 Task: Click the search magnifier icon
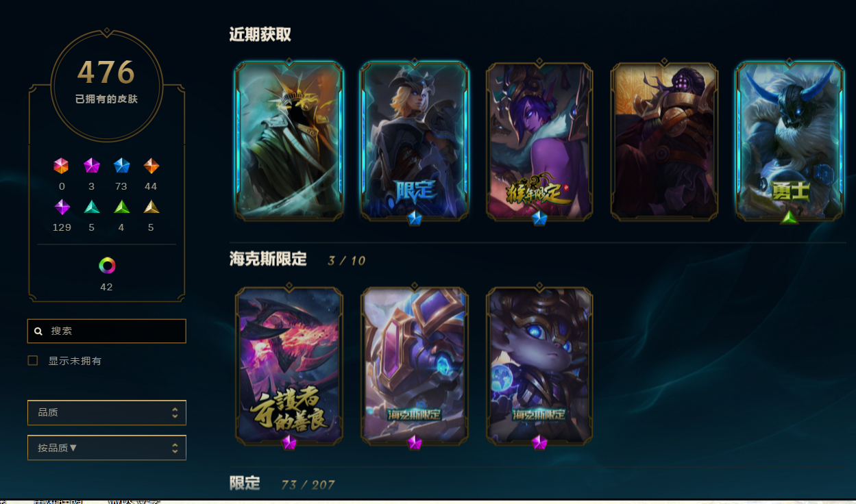38,331
